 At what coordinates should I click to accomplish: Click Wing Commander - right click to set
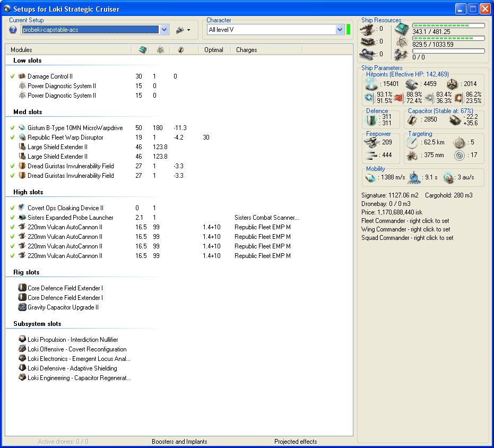coord(406,229)
